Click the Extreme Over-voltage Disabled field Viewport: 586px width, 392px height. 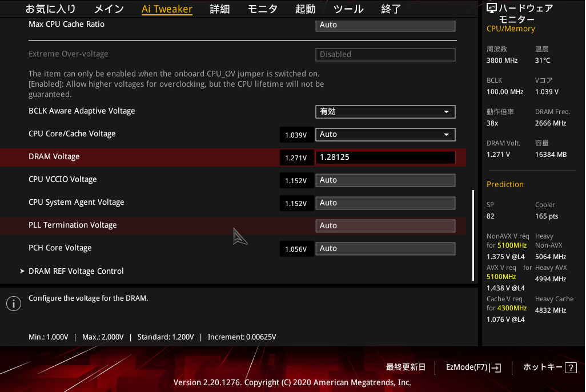(386, 55)
